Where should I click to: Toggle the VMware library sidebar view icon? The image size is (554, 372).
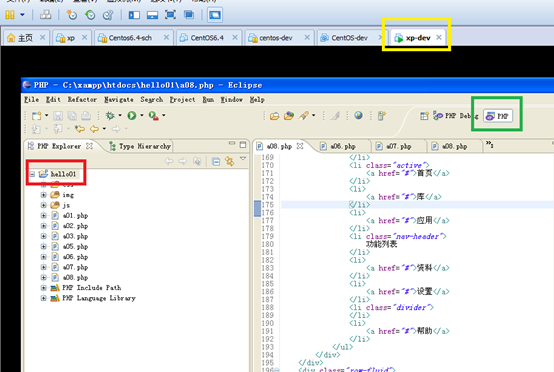134,15
